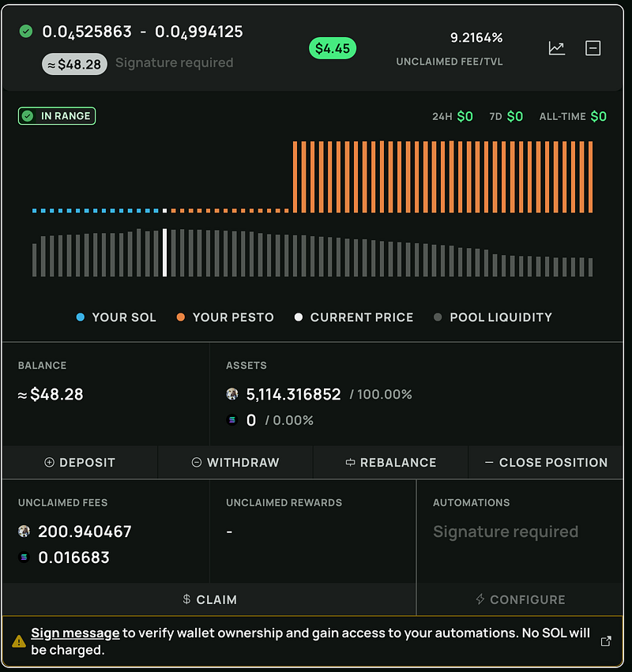Open the Withdraw tab

pyautogui.click(x=235, y=463)
